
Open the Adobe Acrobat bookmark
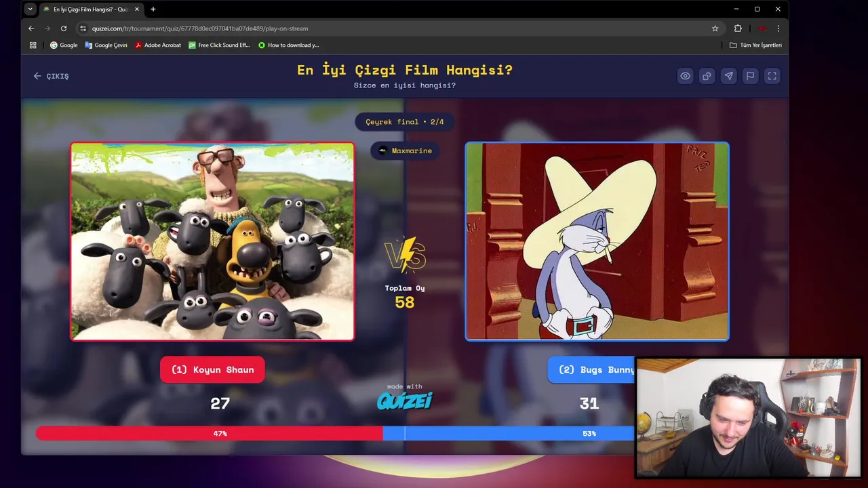(x=157, y=45)
